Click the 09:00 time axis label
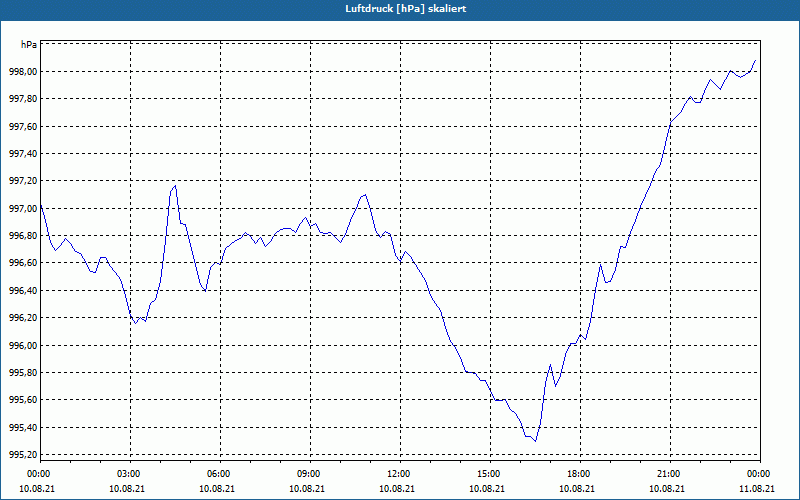 click(310, 474)
